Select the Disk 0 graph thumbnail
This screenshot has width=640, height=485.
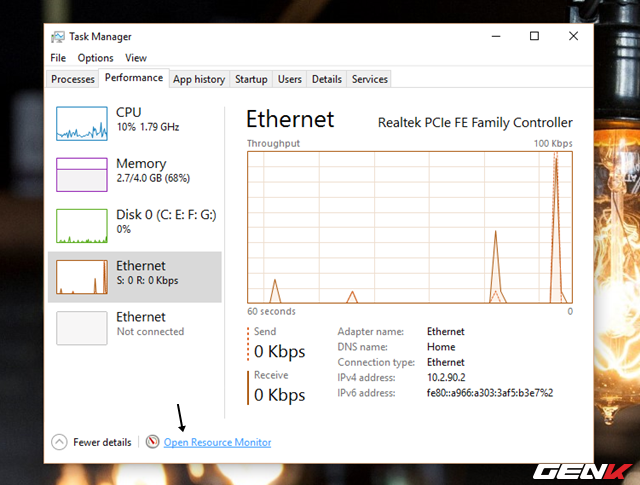click(82, 225)
